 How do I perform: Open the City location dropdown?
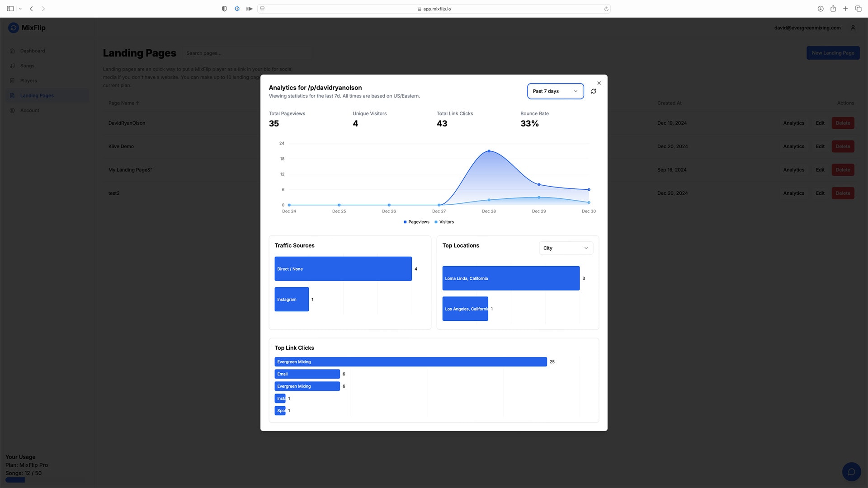[566, 248]
